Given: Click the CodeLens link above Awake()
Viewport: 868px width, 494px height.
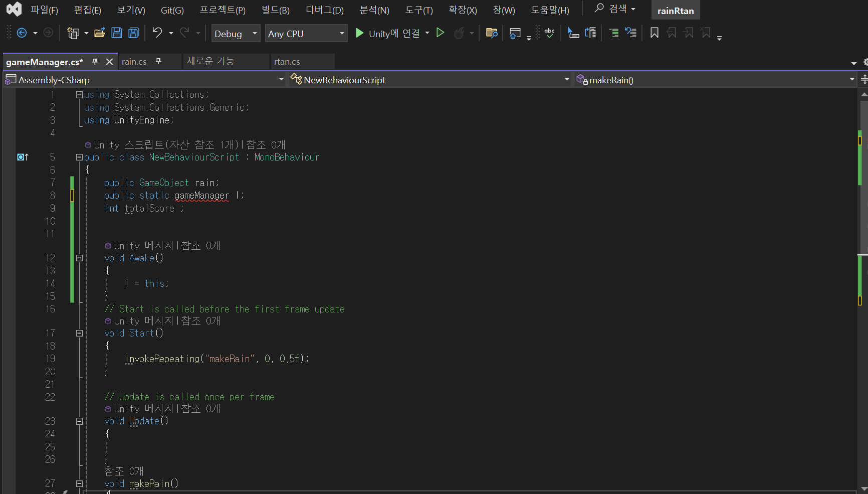Looking at the screenshot, I should point(167,245).
